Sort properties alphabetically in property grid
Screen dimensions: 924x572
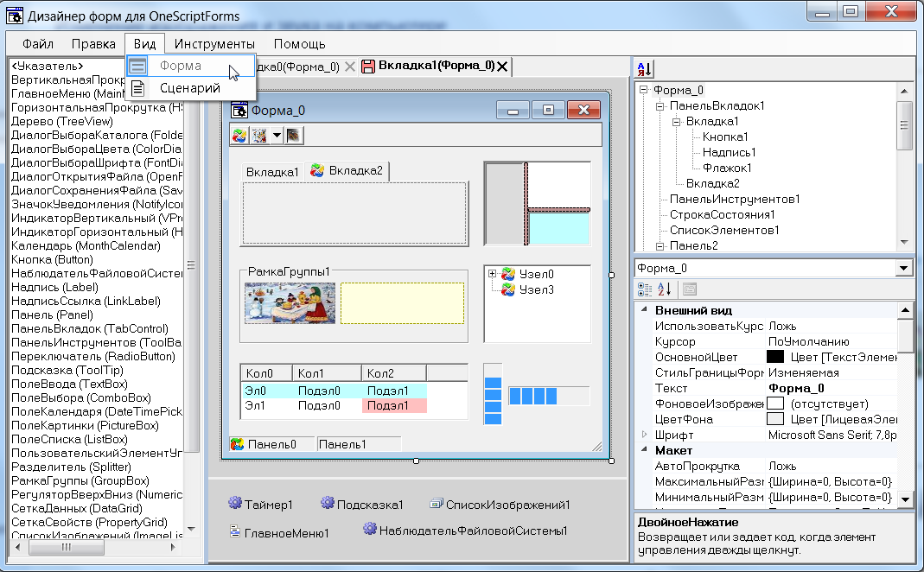point(665,289)
